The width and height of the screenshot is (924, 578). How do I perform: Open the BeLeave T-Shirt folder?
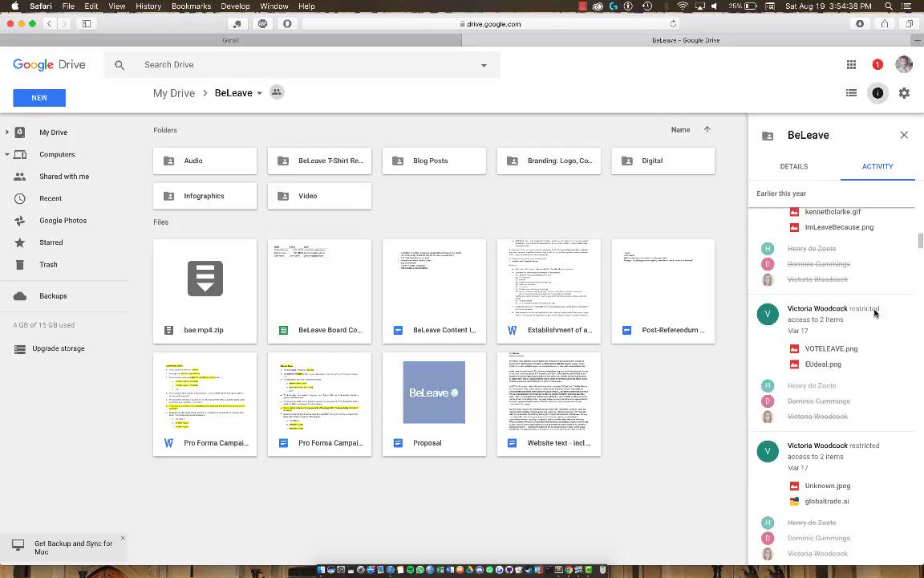click(319, 161)
